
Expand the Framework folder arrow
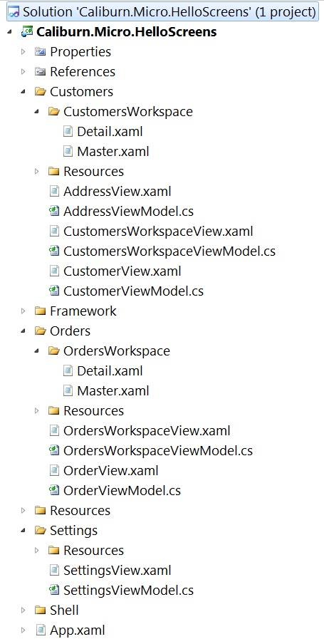click(x=23, y=311)
